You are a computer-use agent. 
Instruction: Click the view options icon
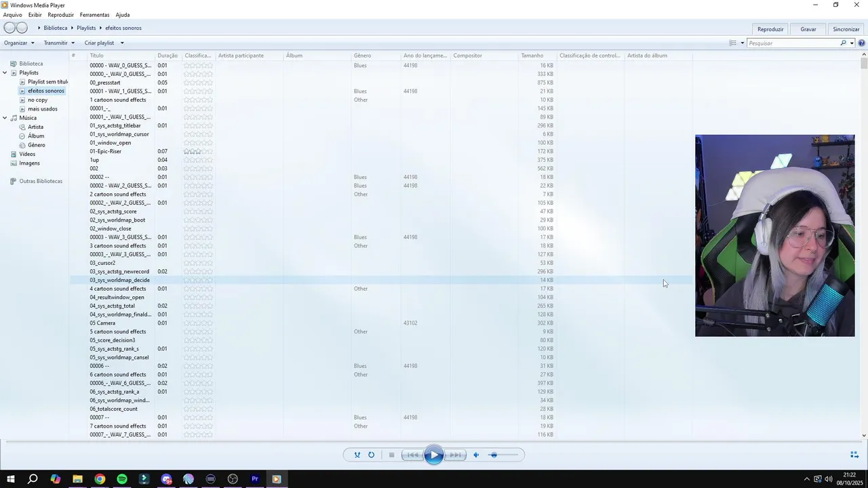(732, 43)
